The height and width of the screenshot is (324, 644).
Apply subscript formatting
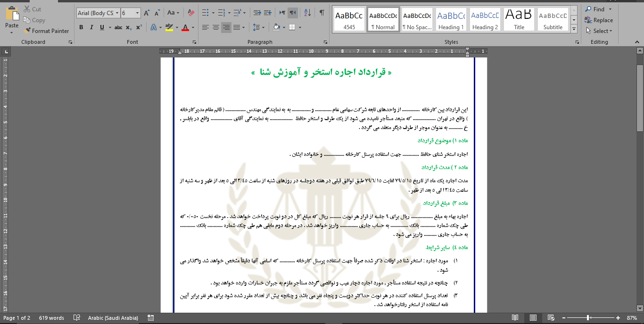[130, 27]
